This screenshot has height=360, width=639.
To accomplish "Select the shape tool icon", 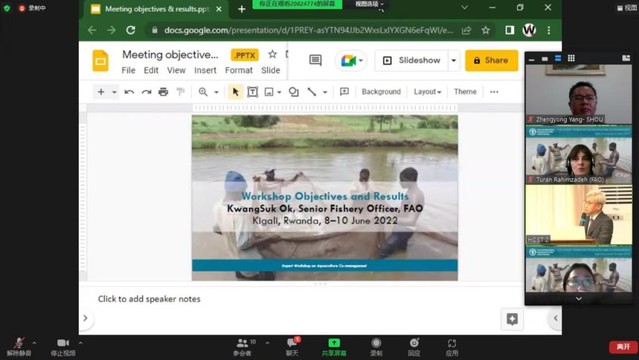I will (294, 92).
